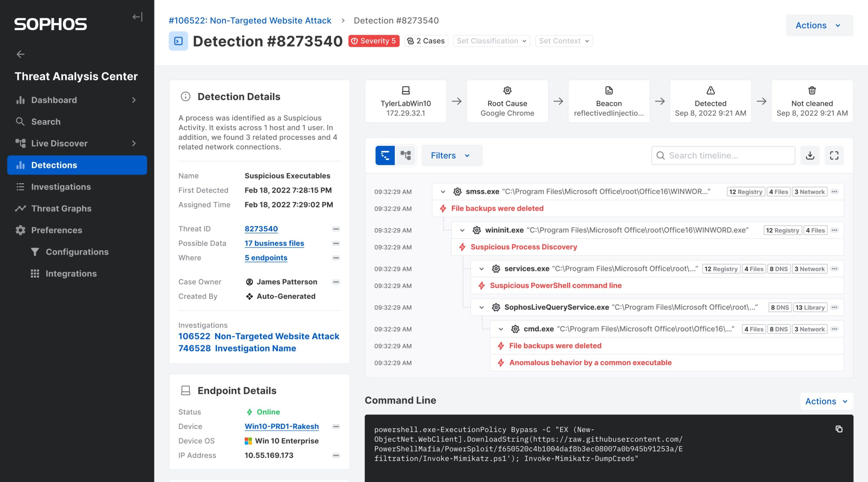Screen dimensions: 868x482
Task: Open the Set Classification dropdown
Action: (x=491, y=41)
